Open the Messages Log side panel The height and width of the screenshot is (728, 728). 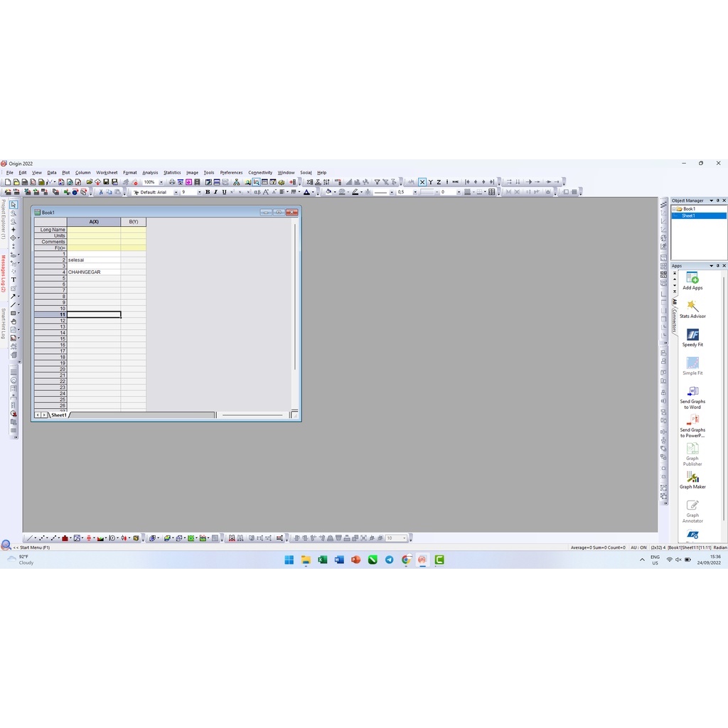tap(4, 274)
